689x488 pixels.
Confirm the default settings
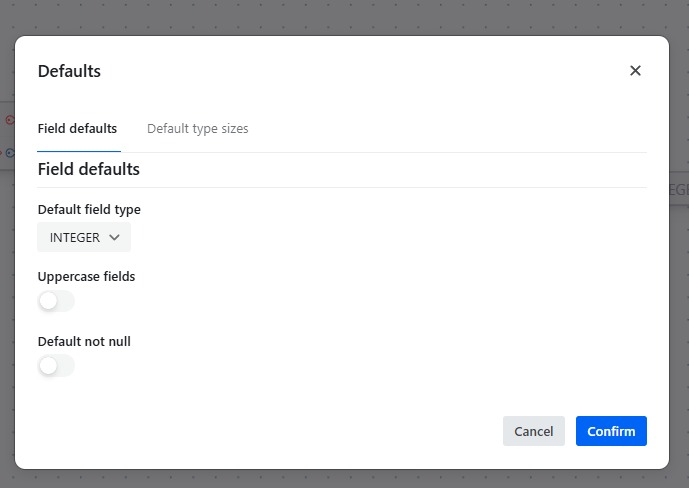(611, 431)
